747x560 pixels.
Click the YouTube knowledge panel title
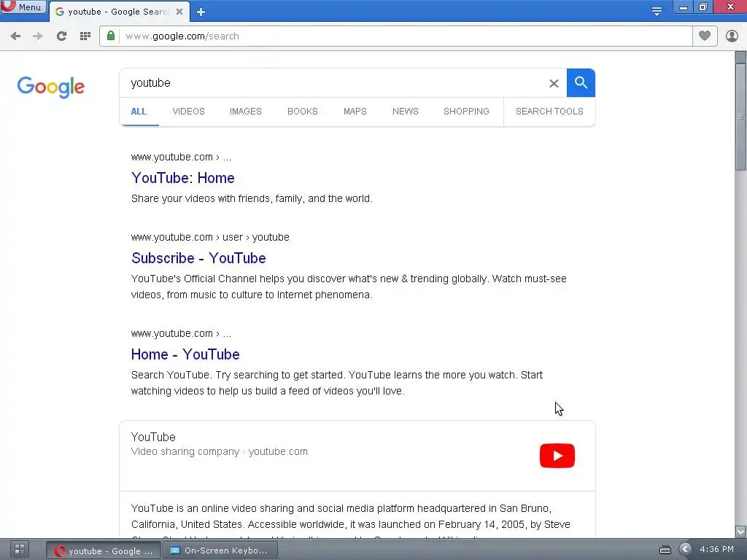(x=153, y=437)
